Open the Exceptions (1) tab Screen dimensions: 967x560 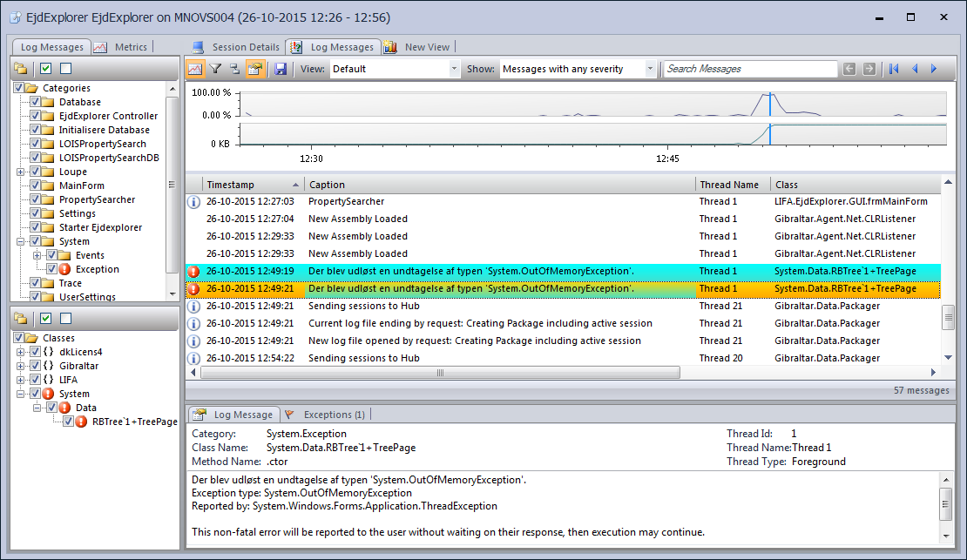(x=327, y=415)
